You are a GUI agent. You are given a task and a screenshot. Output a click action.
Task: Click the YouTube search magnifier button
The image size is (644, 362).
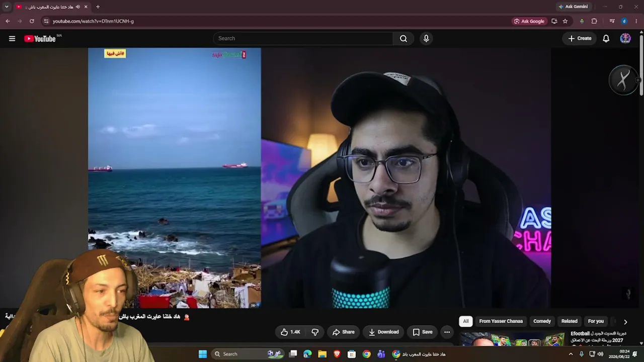404,38
